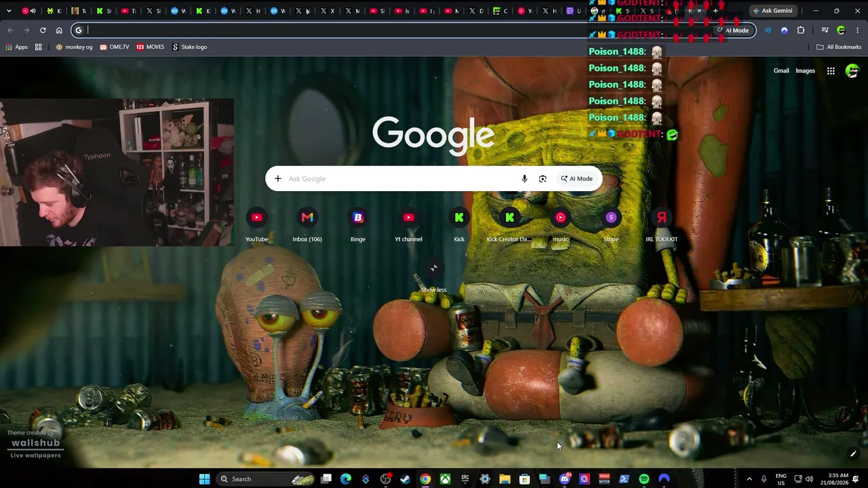The height and width of the screenshot is (488, 868).
Task: Click AI Mode in the search box
Action: [x=576, y=178]
